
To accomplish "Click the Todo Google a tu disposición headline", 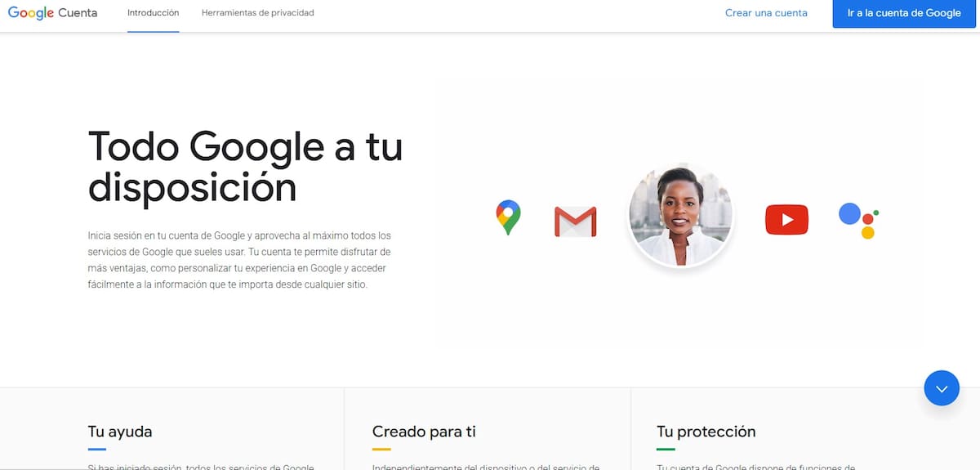I will [245, 167].
